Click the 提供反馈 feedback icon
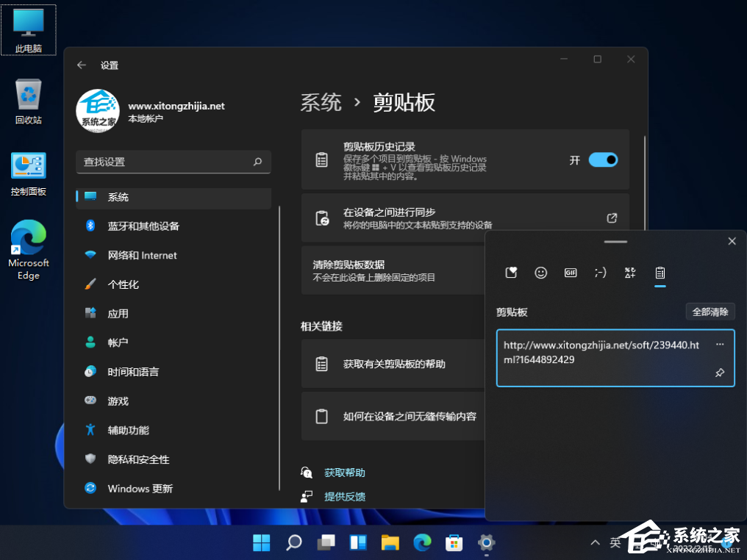The width and height of the screenshot is (747, 560). click(x=307, y=497)
